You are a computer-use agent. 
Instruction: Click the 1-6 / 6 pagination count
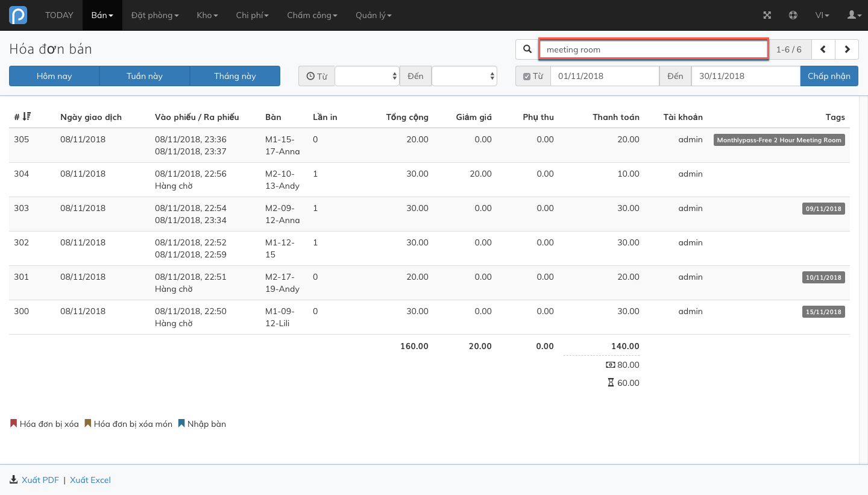pyautogui.click(x=789, y=49)
